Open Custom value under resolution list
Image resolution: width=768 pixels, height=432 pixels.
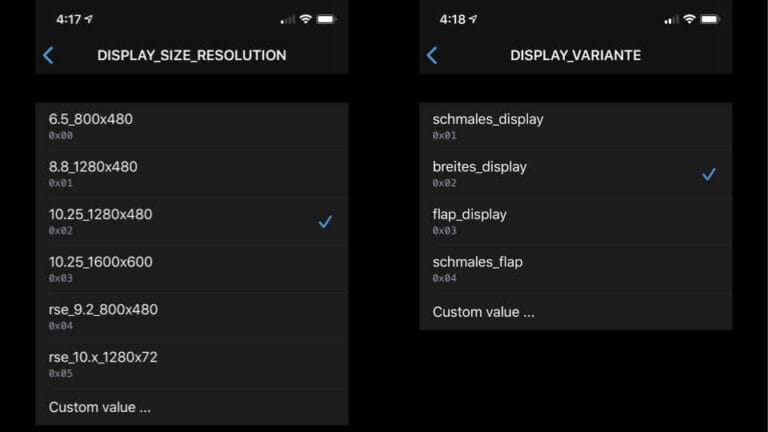(100, 407)
